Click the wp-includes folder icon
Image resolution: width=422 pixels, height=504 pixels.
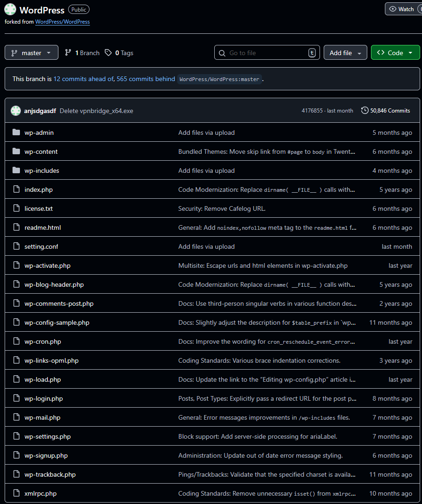pos(16,170)
